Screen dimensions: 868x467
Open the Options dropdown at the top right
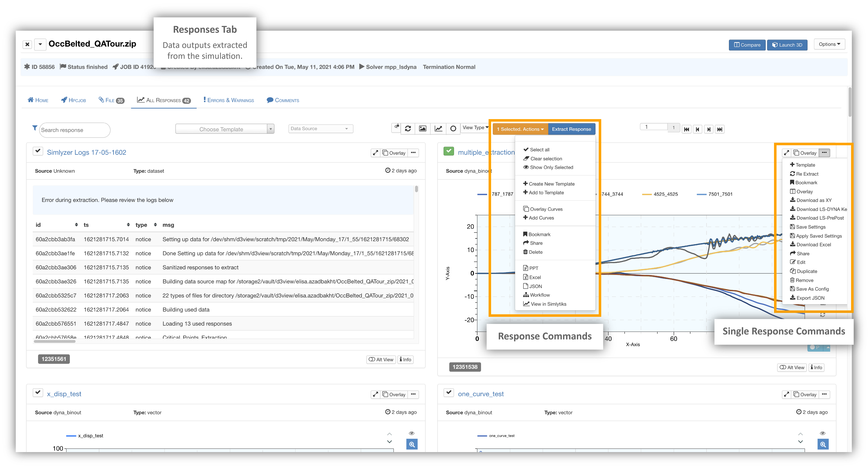[829, 44]
